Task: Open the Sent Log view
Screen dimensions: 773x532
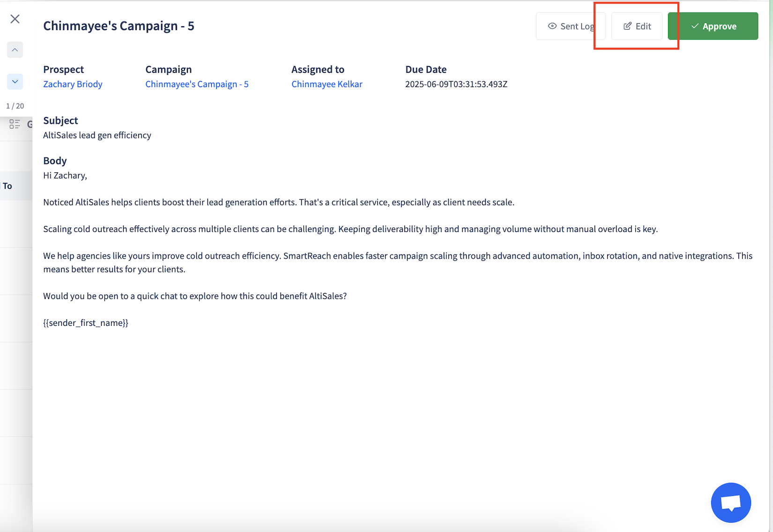Action: [x=571, y=26]
